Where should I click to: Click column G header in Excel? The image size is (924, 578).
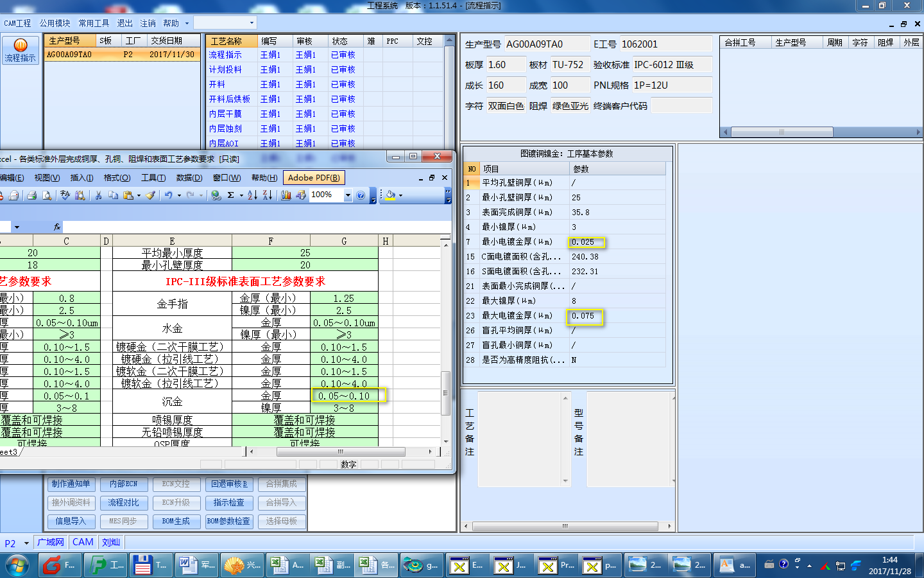coord(344,241)
